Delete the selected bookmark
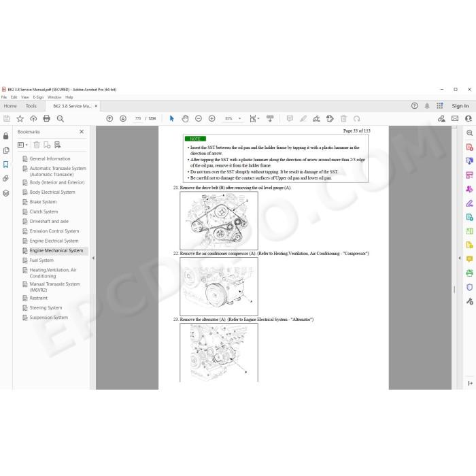Viewport: 476px width, 476px height. [x=37, y=145]
